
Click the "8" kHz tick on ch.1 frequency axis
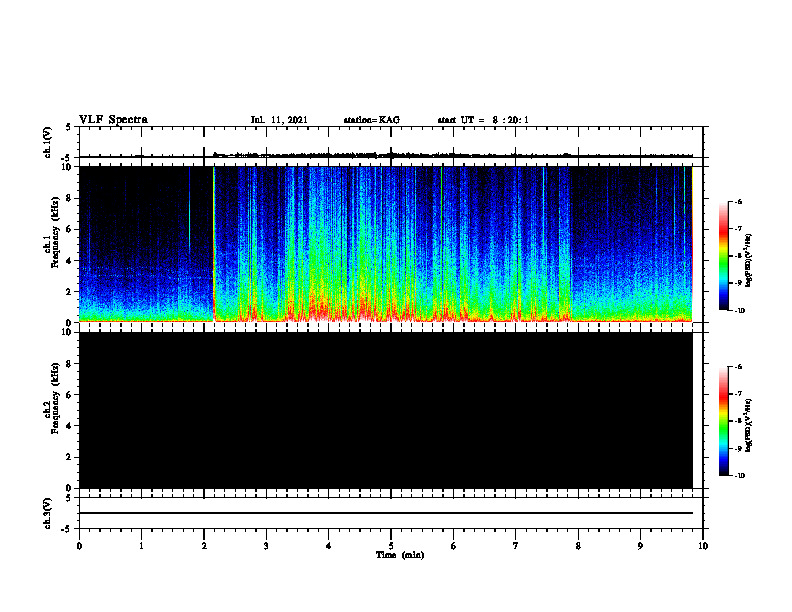pos(70,198)
